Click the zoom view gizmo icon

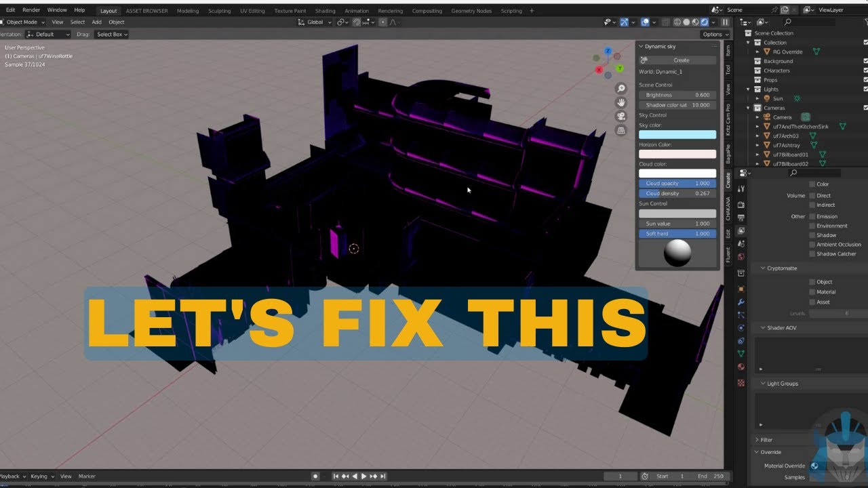pyautogui.click(x=620, y=89)
